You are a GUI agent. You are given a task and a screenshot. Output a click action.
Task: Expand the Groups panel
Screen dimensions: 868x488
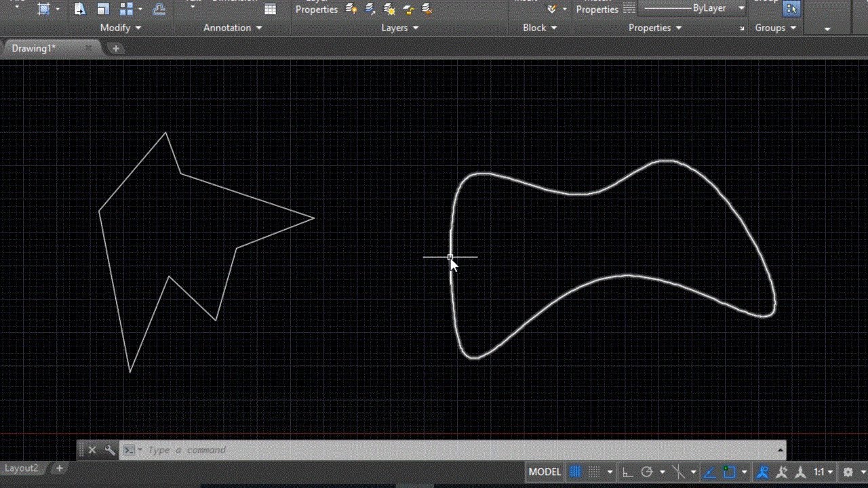click(x=776, y=28)
